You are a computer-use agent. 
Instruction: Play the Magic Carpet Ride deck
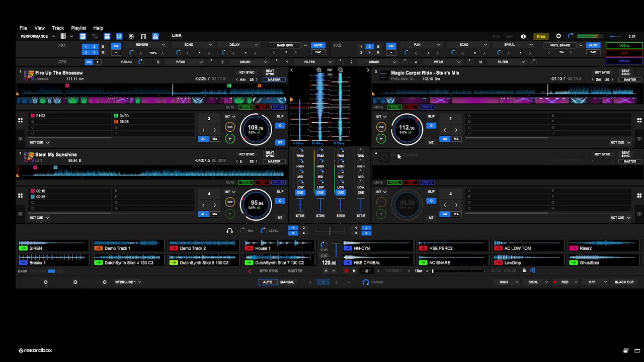381,138
